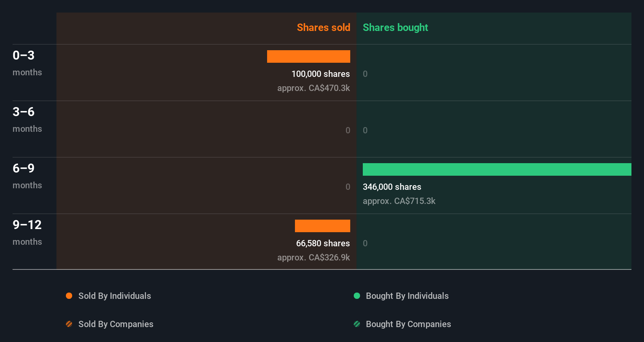Screen dimensions: 644x342
Task: Click the 100,000 shares label
Action: (x=320, y=74)
